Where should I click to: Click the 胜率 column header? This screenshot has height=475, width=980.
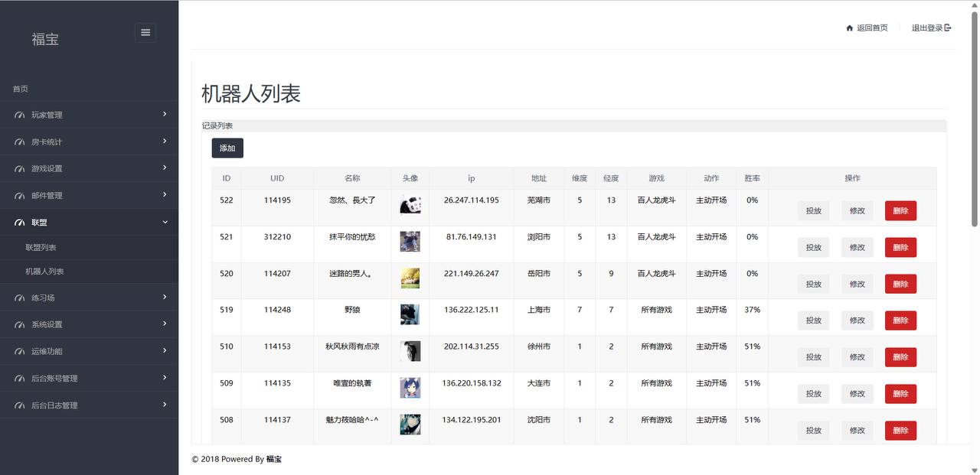coord(752,178)
